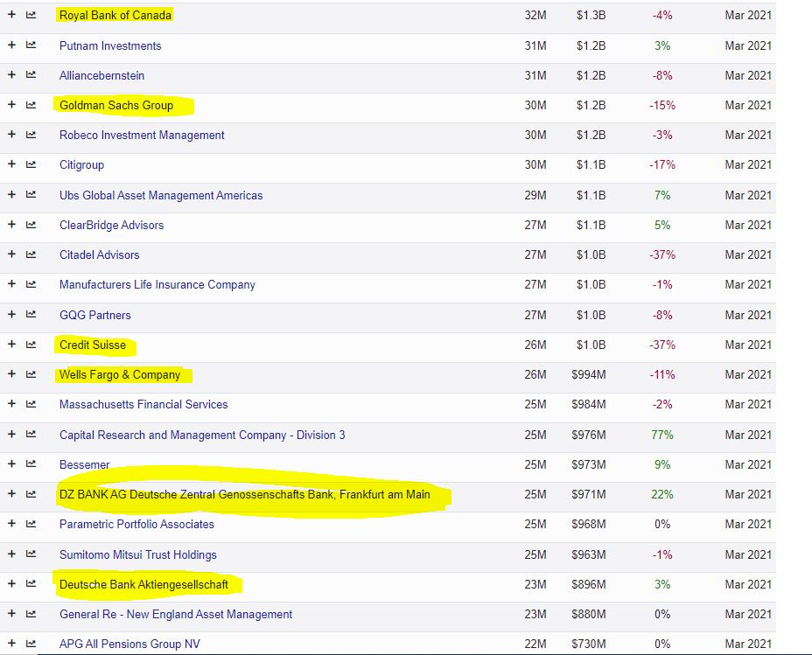Open DZ BANK AG Deutsche Zentral Genossenschafts link
This screenshot has height=655, width=812.
tap(244, 495)
